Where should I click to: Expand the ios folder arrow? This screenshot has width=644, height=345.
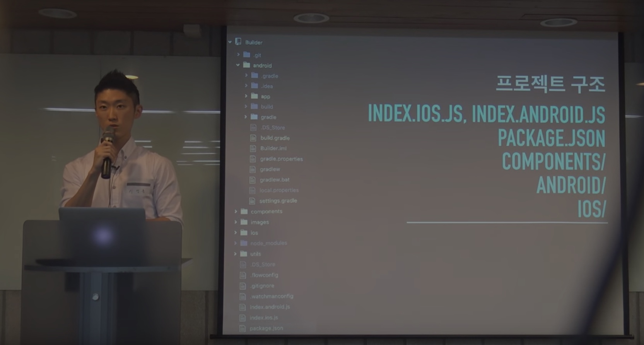click(x=235, y=233)
